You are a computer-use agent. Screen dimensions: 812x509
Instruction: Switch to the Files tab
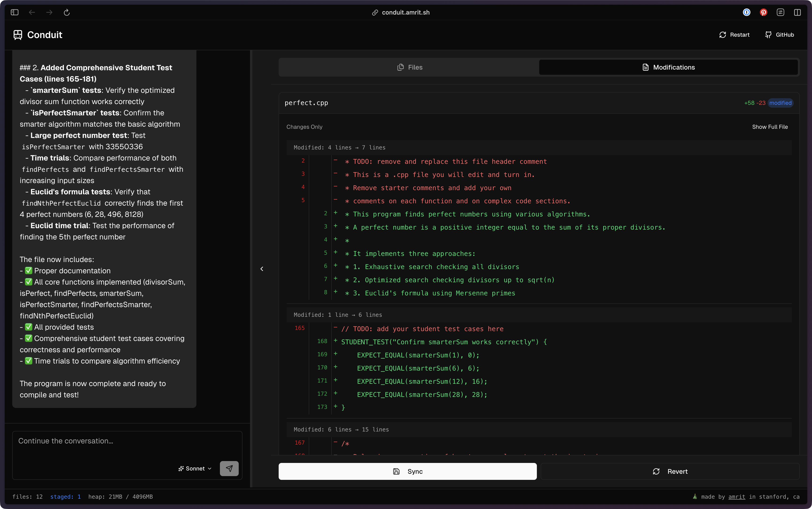point(409,67)
